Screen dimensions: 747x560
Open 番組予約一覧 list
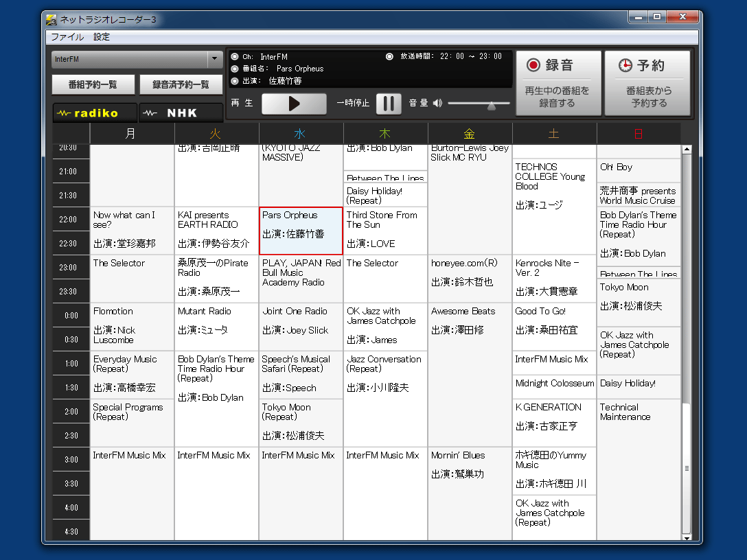coord(93,85)
